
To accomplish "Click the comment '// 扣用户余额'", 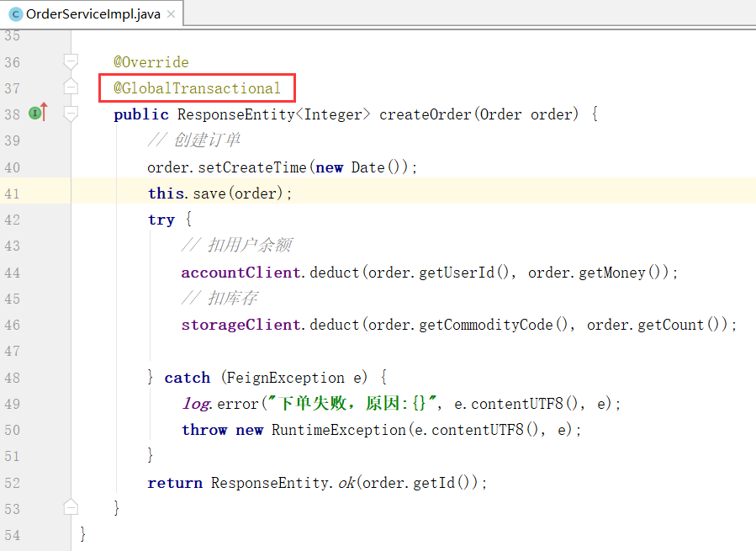I will 237,246.
